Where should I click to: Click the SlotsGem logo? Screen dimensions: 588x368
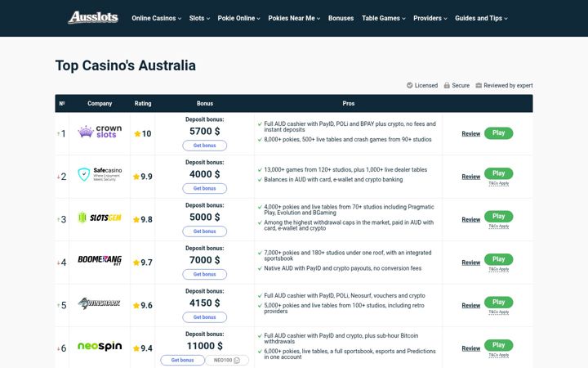100,218
